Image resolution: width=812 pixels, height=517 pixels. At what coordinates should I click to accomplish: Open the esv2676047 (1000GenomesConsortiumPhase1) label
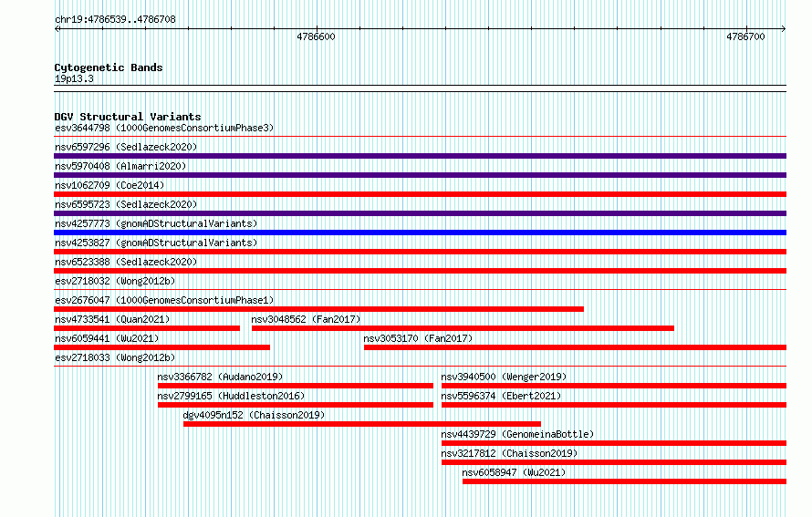(x=164, y=300)
